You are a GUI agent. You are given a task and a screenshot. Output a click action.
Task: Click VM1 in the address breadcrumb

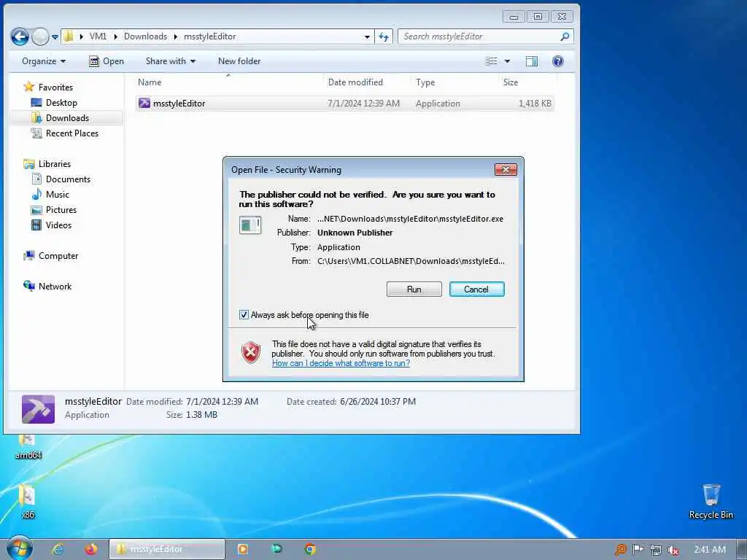click(x=98, y=36)
